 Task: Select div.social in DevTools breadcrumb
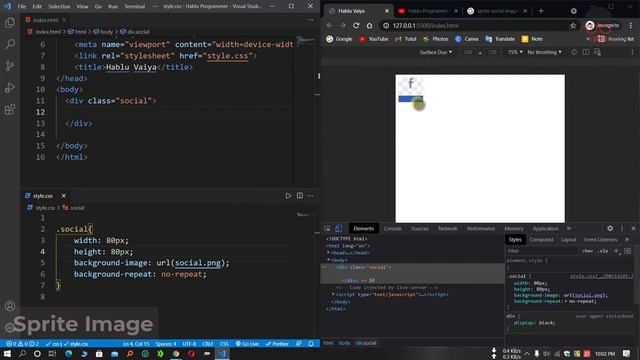pyautogui.click(x=366, y=343)
